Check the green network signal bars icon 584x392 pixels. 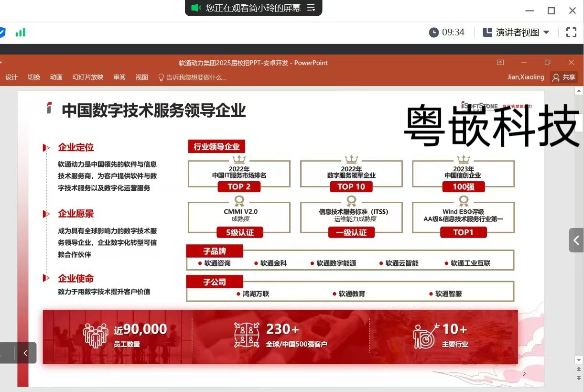click(20, 33)
